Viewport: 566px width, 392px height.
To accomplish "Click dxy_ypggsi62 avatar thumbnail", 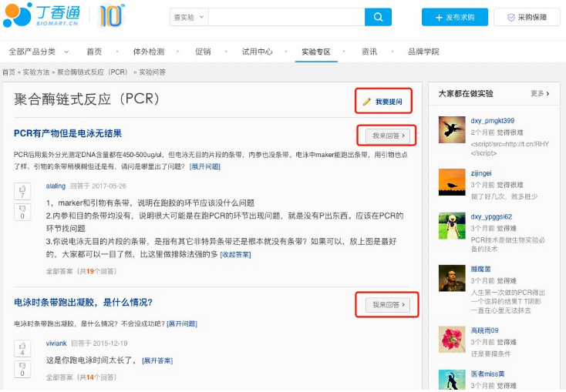I will point(452,226).
